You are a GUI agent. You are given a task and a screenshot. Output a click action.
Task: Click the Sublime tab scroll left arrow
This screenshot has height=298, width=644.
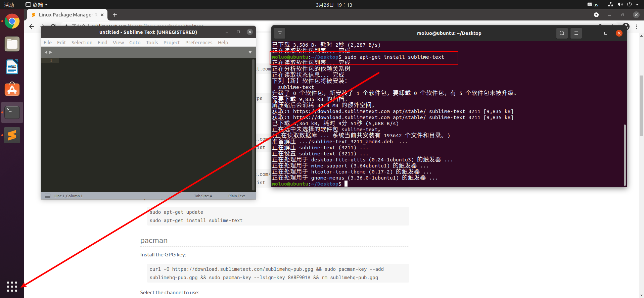pos(46,52)
